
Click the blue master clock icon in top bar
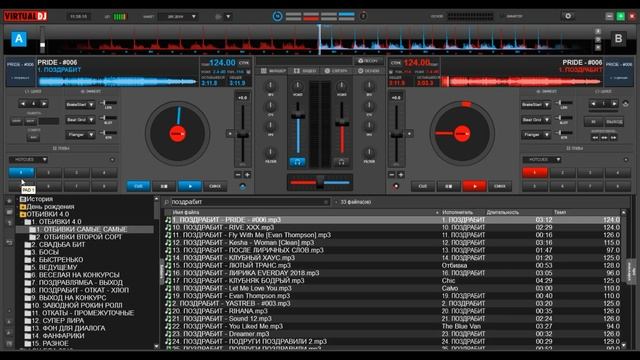[277, 16]
